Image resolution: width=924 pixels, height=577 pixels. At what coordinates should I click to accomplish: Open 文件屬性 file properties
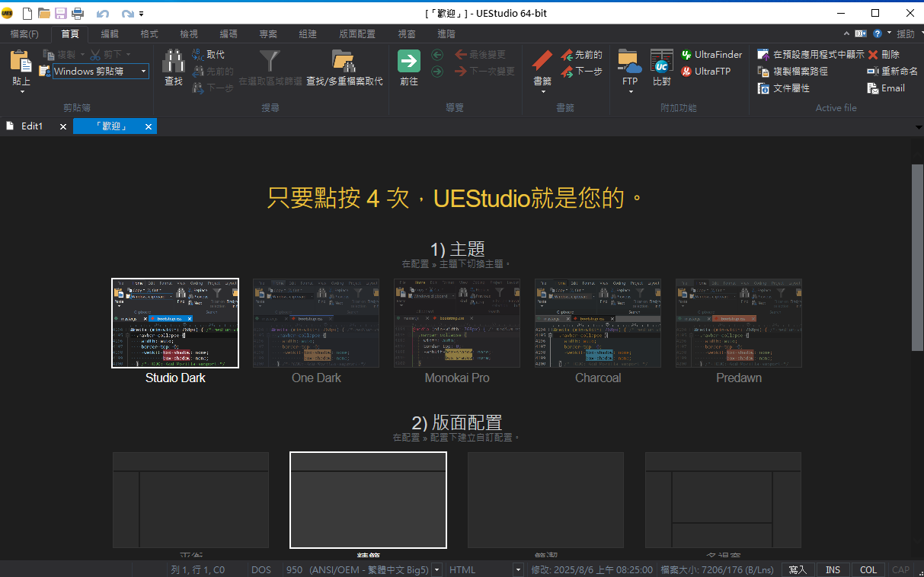coord(784,88)
